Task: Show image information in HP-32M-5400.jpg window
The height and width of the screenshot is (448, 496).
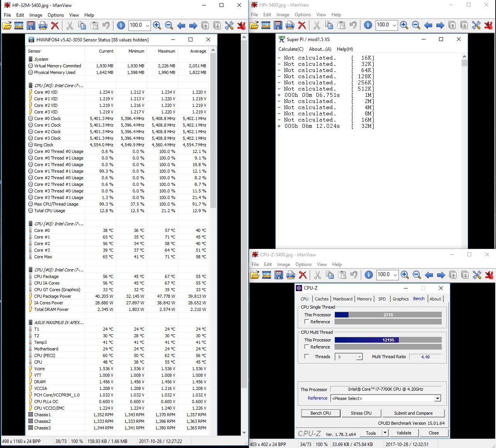Action: coord(121,26)
